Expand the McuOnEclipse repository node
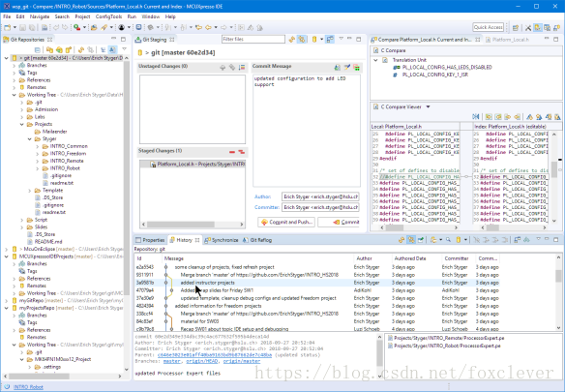This screenshot has height=392, width=565. click(x=7, y=249)
